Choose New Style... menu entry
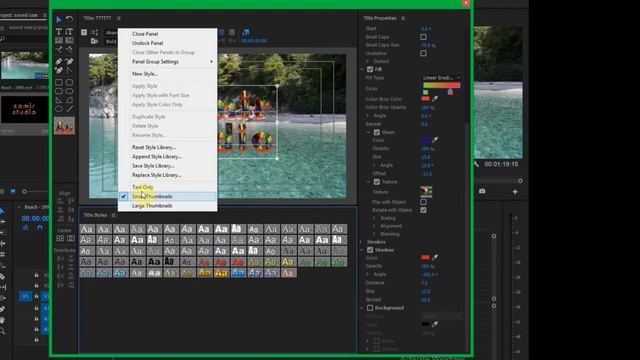This screenshot has width=640, height=360. [168, 74]
